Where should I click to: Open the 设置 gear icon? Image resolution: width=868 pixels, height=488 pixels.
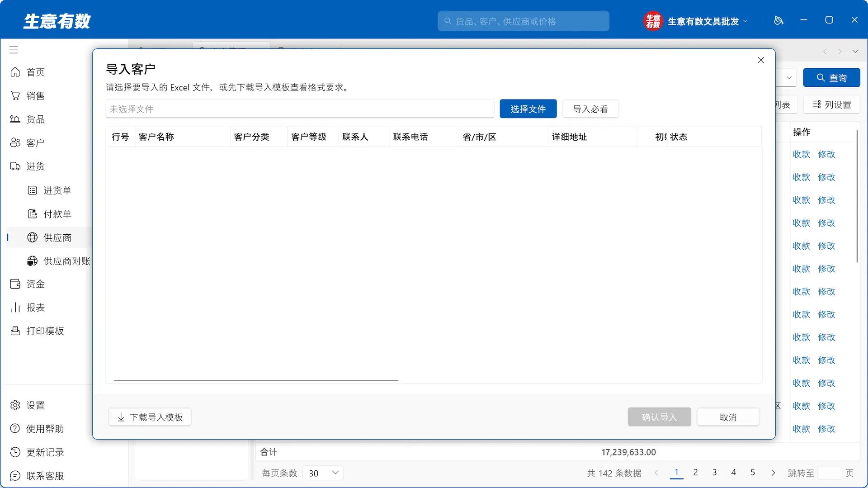[15, 405]
